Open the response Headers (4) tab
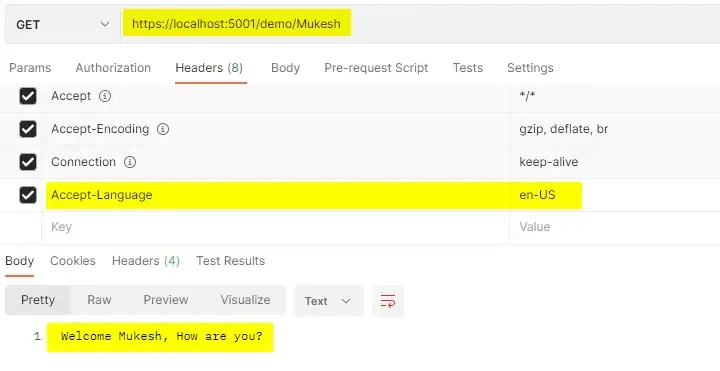 tap(146, 261)
